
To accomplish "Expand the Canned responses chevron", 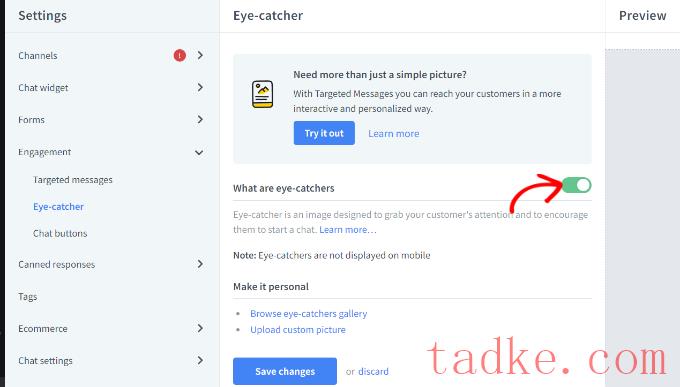I will click(200, 264).
